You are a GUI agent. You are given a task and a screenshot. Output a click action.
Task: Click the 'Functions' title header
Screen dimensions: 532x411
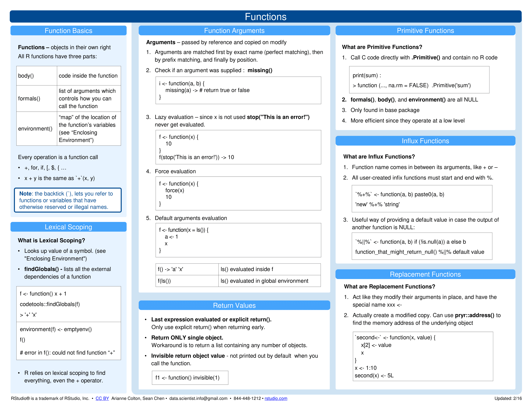pos(266,9)
